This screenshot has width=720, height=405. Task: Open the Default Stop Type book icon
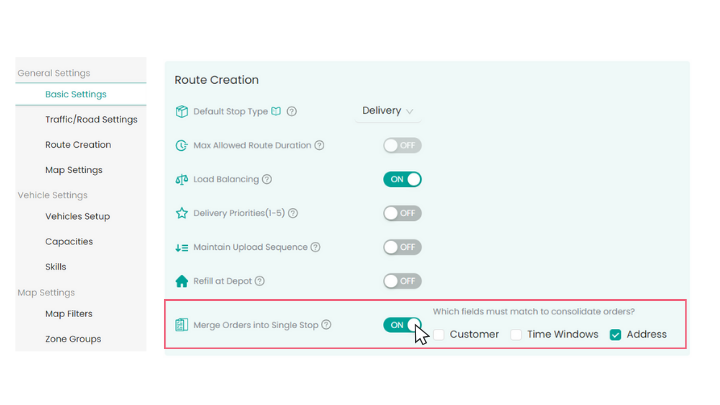pyautogui.click(x=276, y=111)
